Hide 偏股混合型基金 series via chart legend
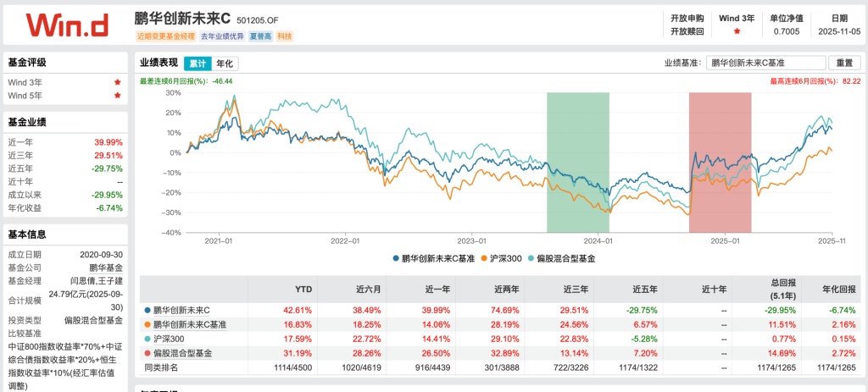868x392 pixels. point(560,257)
